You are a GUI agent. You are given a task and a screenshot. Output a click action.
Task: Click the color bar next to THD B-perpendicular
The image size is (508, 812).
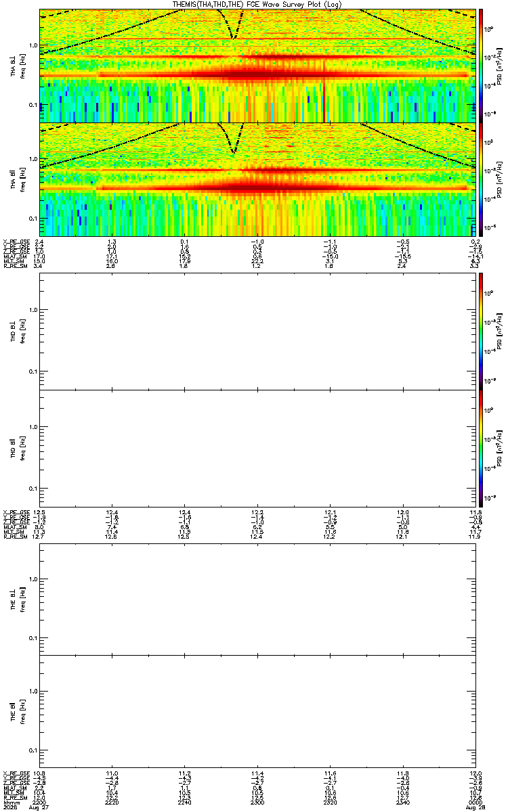481,331
